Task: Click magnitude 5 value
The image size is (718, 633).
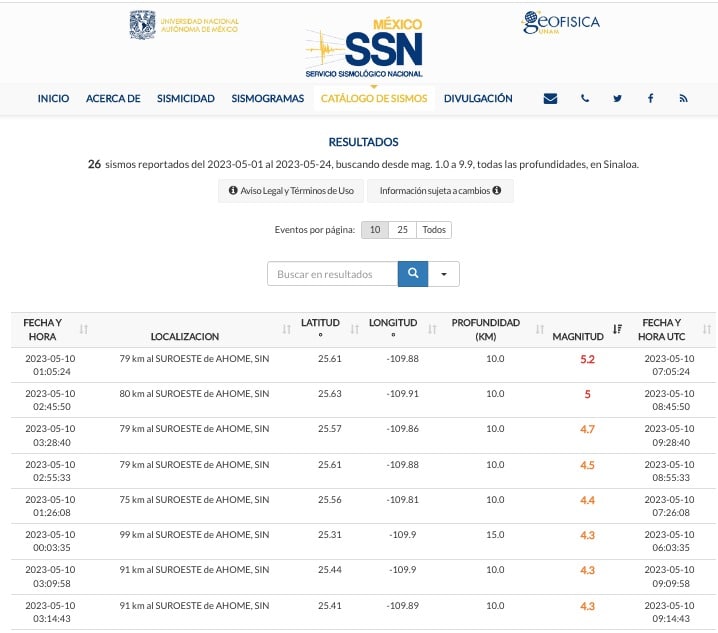Action: pos(587,394)
